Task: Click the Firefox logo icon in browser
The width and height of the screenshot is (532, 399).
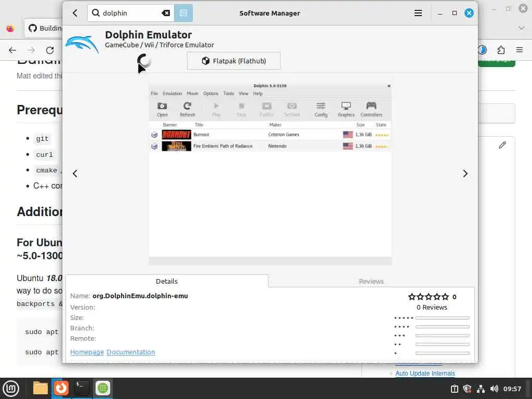Action: 10,28
